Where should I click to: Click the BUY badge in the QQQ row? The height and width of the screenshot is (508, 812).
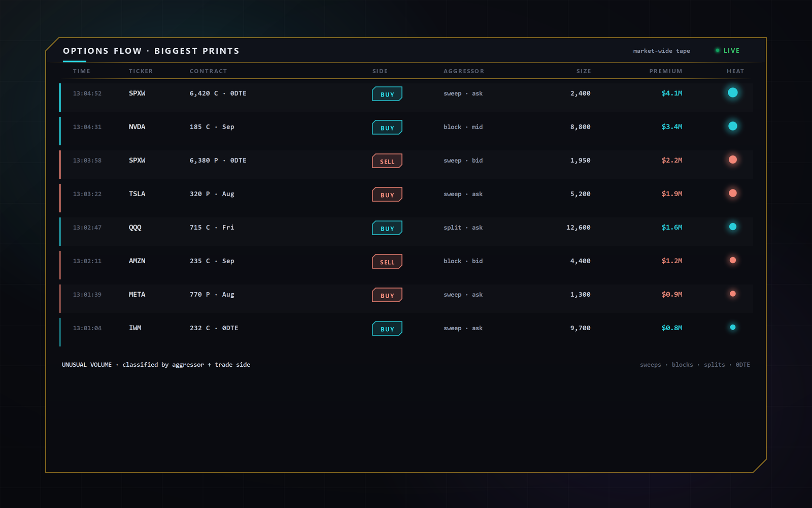click(x=387, y=228)
